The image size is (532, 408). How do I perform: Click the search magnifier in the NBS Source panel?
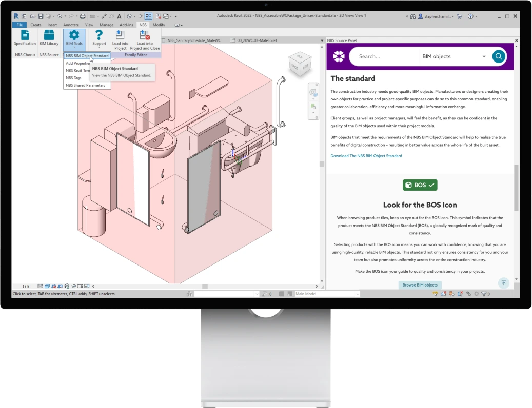pos(498,56)
